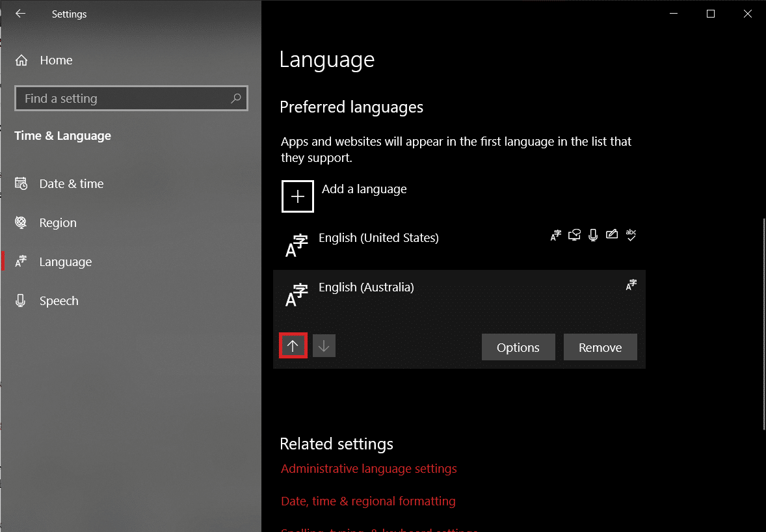The width and height of the screenshot is (766, 532).
Task: Select English (United States) list entry
Action: pyautogui.click(x=378, y=239)
